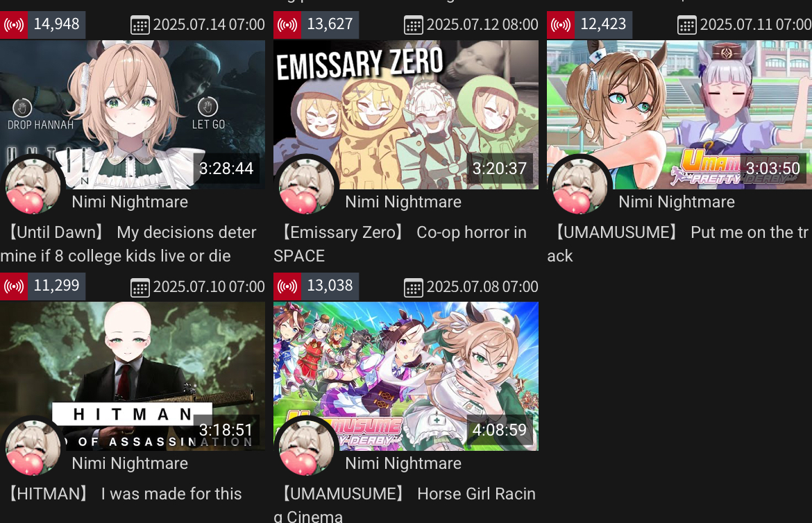
Task: Click the live icon beside 11,299 viewers
Action: [x=13, y=286]
